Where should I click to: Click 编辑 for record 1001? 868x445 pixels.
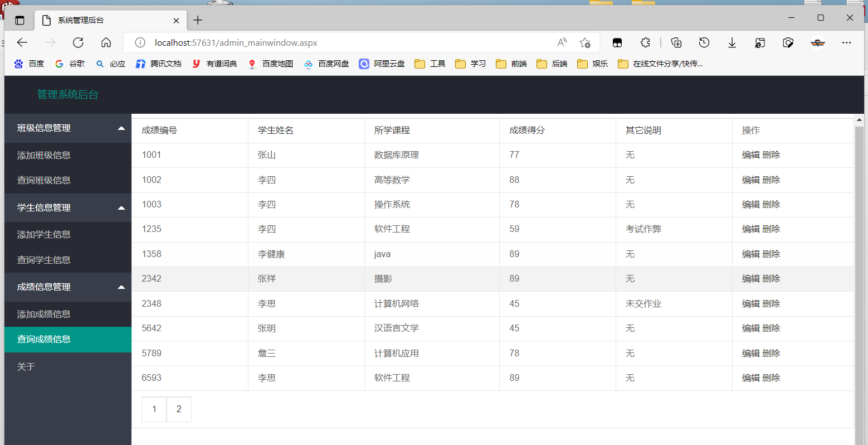pos(750,155)
